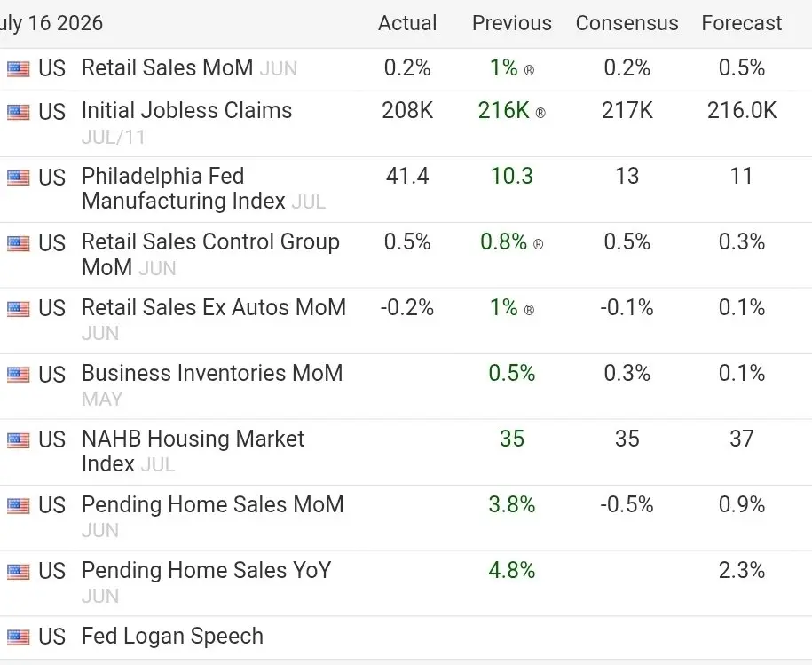Click the revised marker in Retail Sales Ex Autos row
Image resolution: width=812 pixels, height=665 pixels.
click(529, 310)
